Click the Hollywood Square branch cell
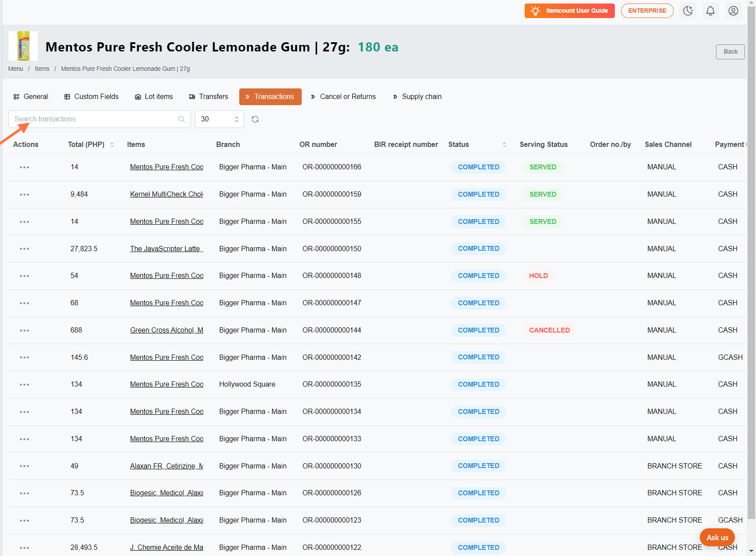 click(247, 384)
